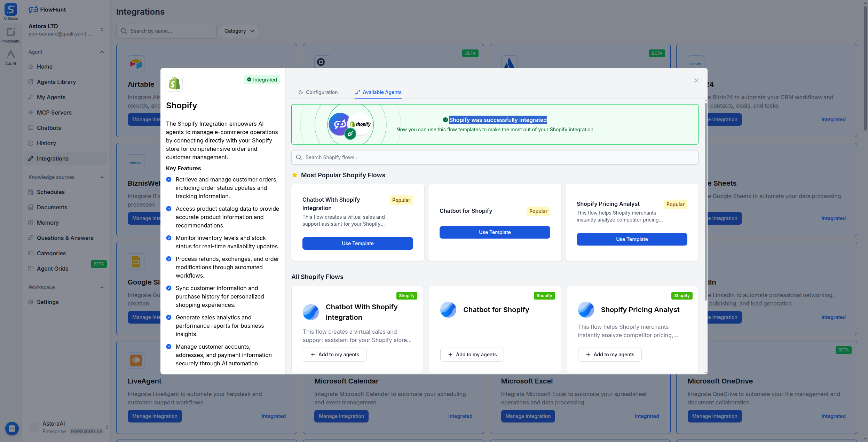Image resolution: width=868 pixels, height=442 pixels.
Task: Open the Photomatic app from the left rail
Action: pyautogui.click(x=11, y=34)
